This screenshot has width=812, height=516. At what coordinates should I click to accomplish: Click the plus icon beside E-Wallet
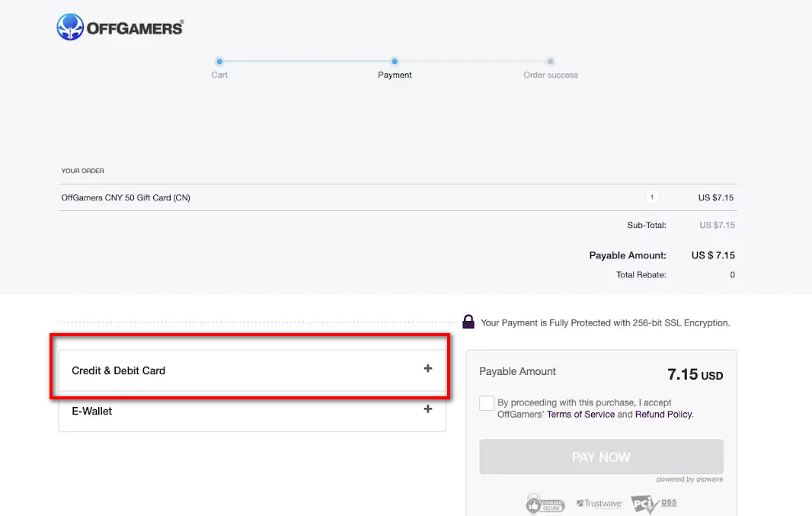[428, 409]
